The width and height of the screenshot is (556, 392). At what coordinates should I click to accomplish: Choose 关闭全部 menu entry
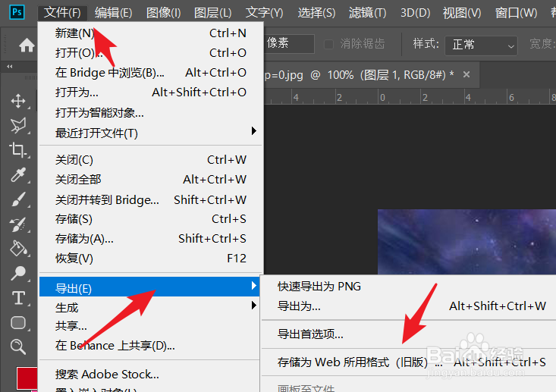(151, 180)
